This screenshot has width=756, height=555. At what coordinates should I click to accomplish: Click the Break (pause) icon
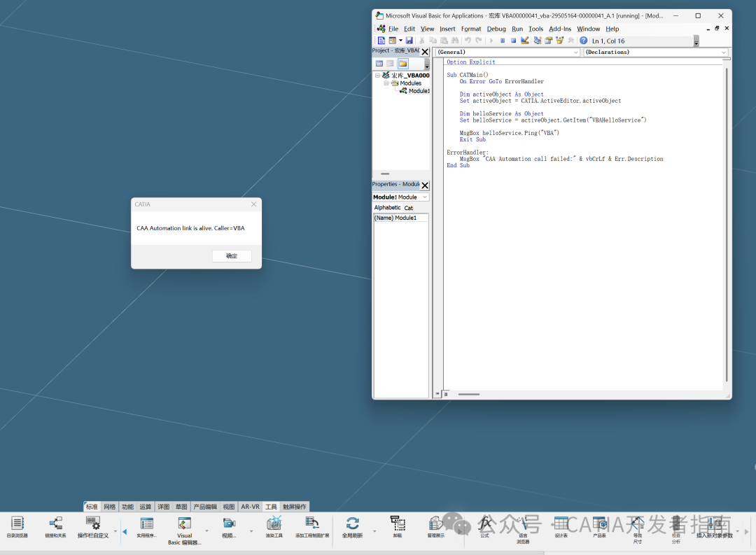click(503, 41)
